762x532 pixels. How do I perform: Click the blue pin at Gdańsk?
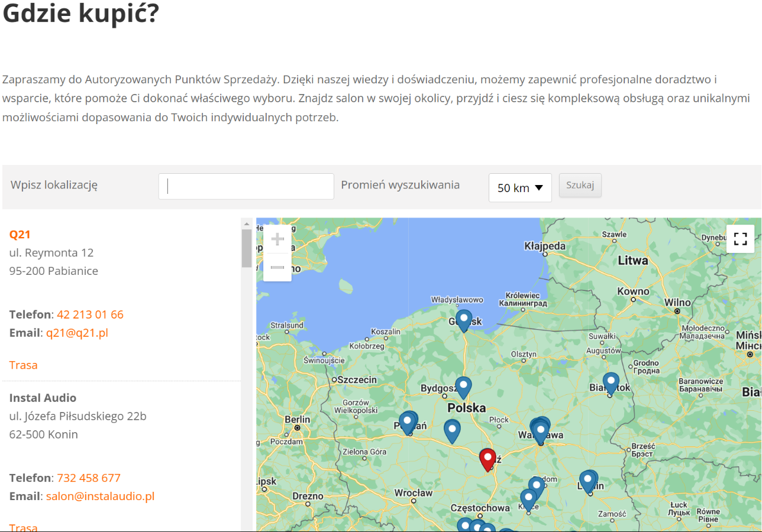pos(464,320)
